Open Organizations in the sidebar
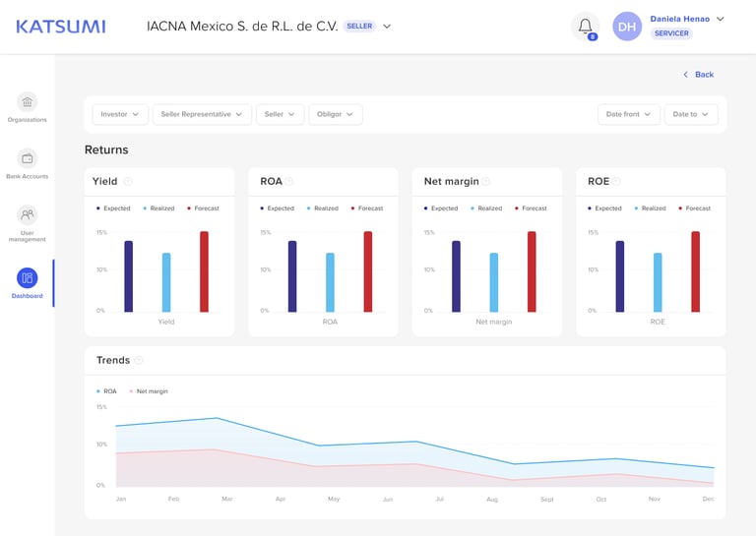Viewport: 756px width, 536px height. coord(27,107)
